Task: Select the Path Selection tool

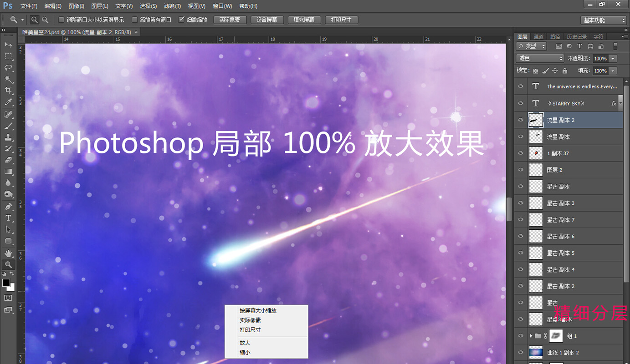Action: [x=8, y=229]
